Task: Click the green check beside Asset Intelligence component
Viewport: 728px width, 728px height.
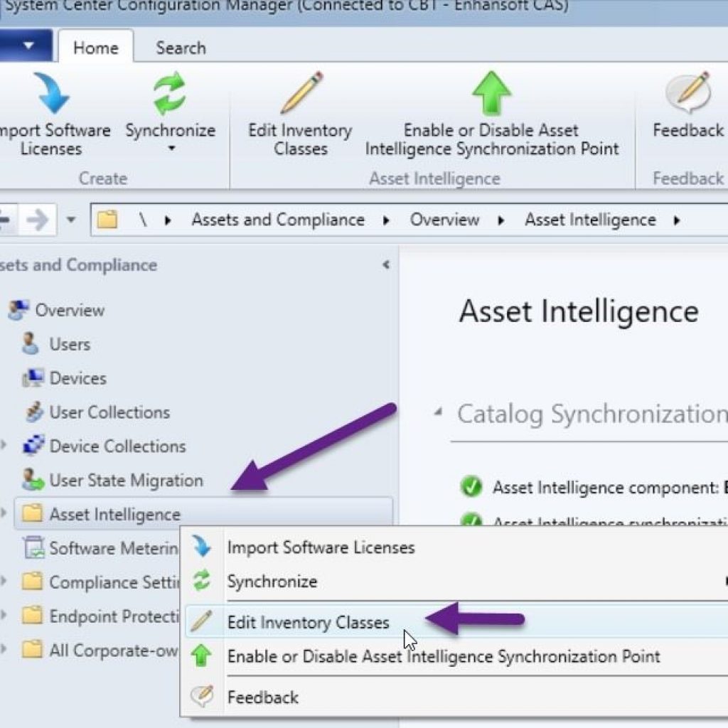Action: tap(471, 486)
